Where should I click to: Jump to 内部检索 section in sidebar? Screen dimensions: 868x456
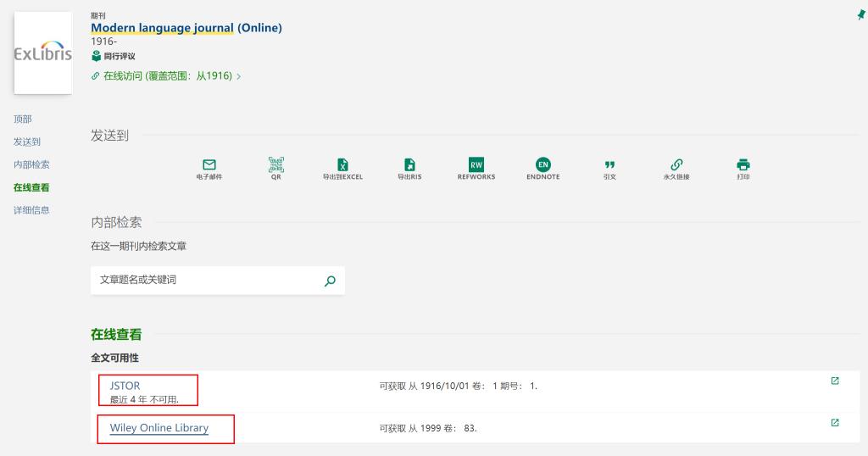(x=31, y=164)
